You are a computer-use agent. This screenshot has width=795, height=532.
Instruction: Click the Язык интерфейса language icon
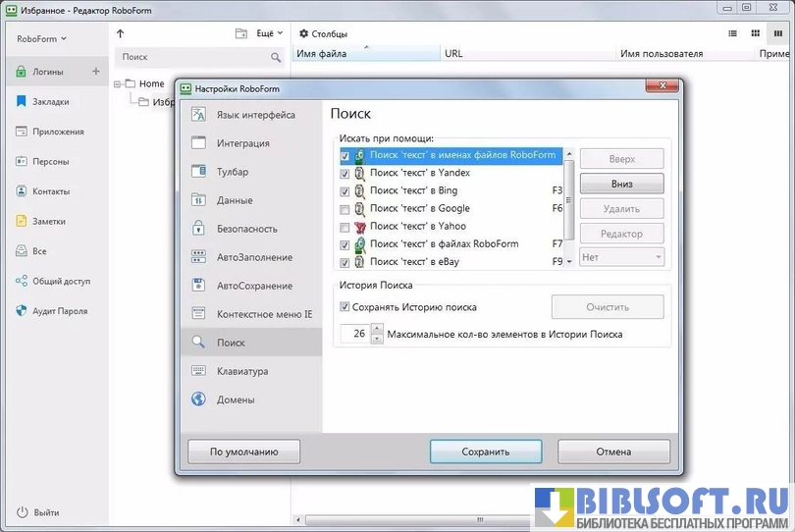pos(198,115)
